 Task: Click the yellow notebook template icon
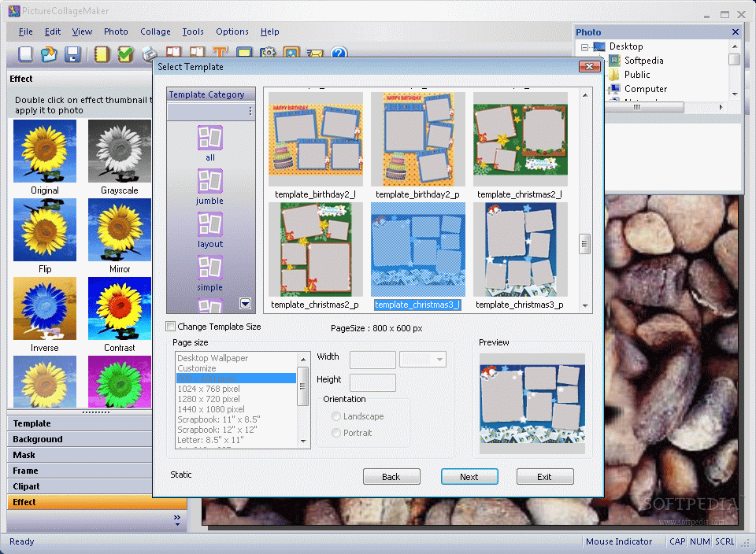coord(102,54)
